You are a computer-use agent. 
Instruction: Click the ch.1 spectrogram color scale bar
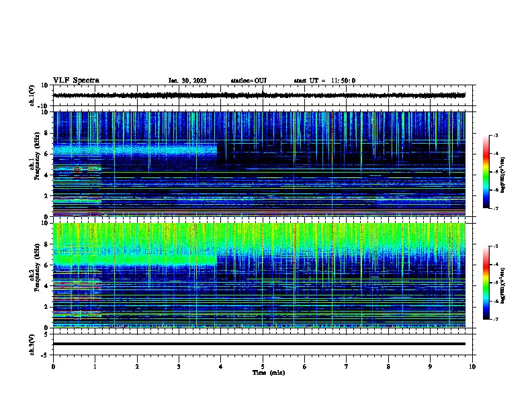coord(486,172)
